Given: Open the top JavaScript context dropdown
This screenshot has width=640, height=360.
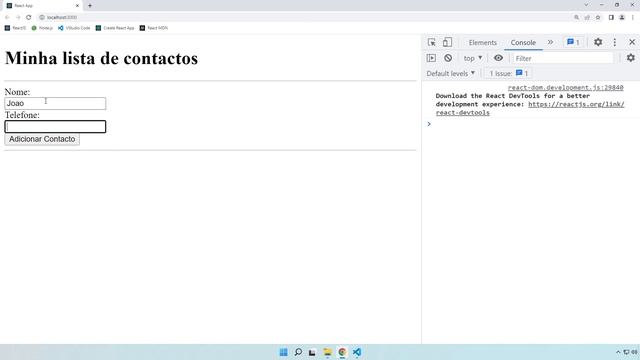Looking at the screenshot, I should (473, 58).
